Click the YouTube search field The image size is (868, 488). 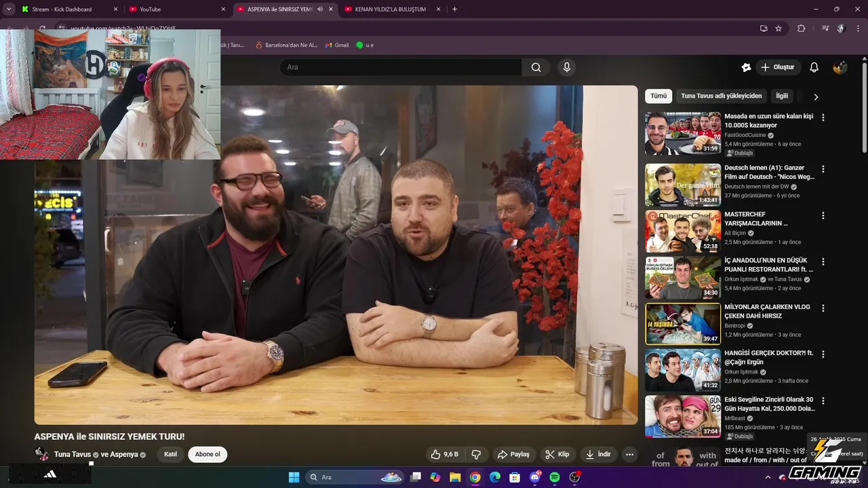pyautogui.click(x=401, y=67)
